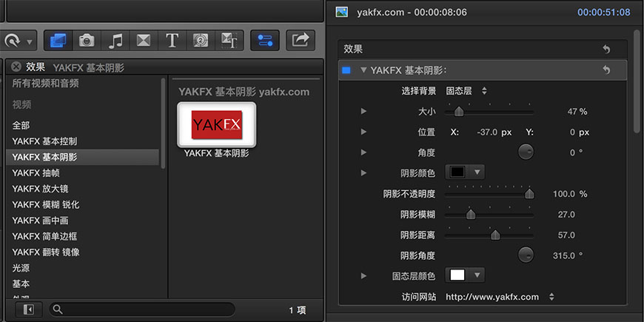Open the Music and Sound browser
Image resolution: width=644 pixels, height=322 pixels.
(x=115, y=40)
